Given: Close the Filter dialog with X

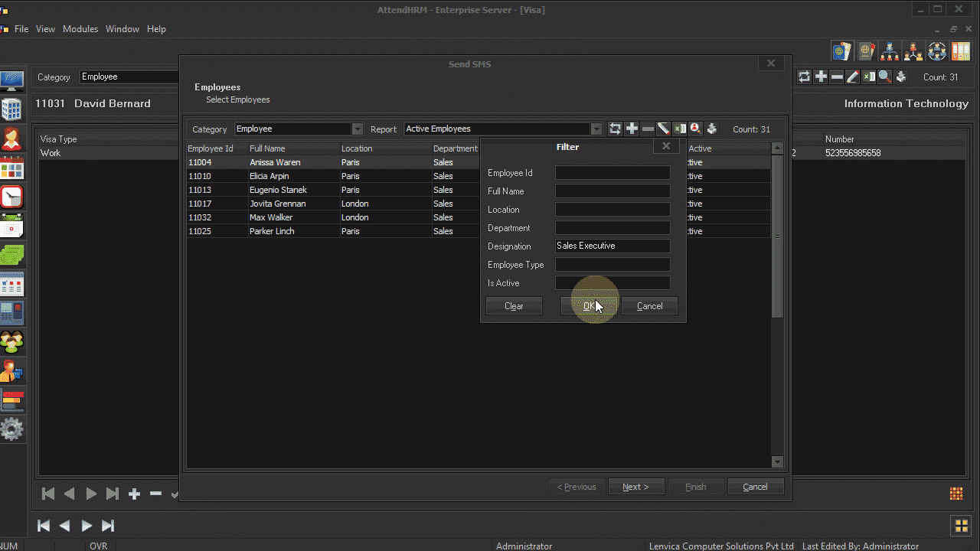Looking at the screenshot, I should 666,146.
